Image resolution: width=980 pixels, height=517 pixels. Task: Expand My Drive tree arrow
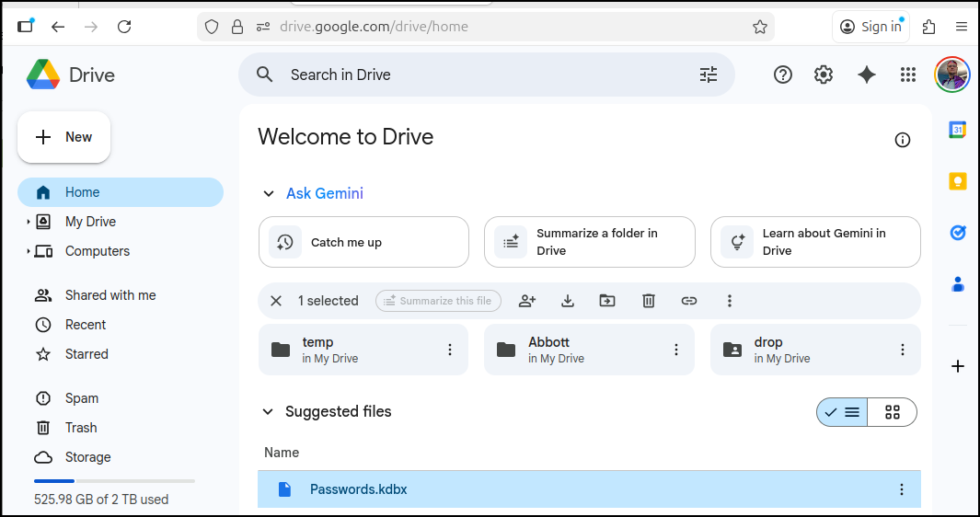point(29,222)
